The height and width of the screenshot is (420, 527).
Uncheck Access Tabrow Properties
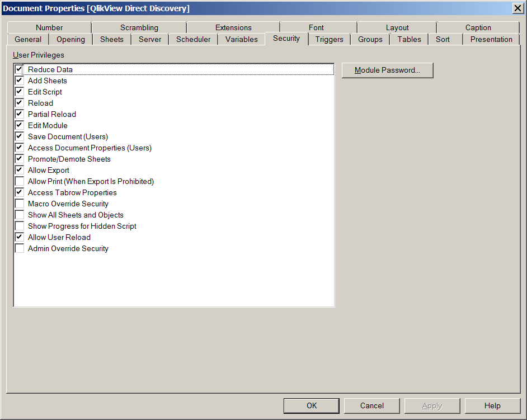[19, 192]
